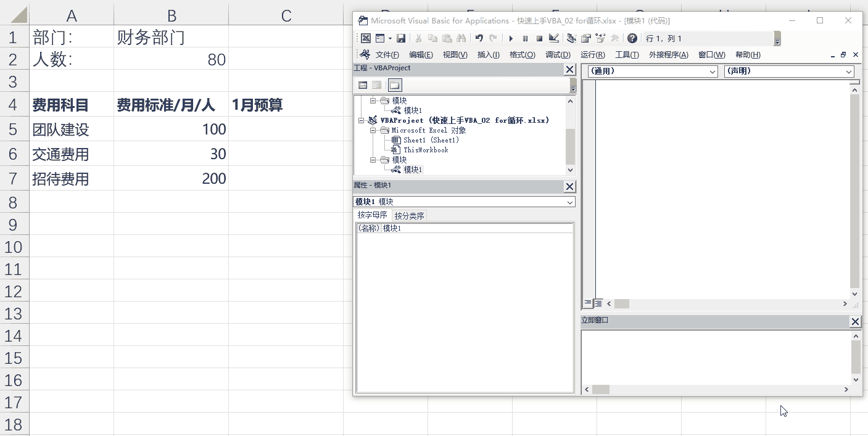Viewport: 868px width, 436px height.
Task: Close the 立即窗口 panel
Action: tap(855, 321)
